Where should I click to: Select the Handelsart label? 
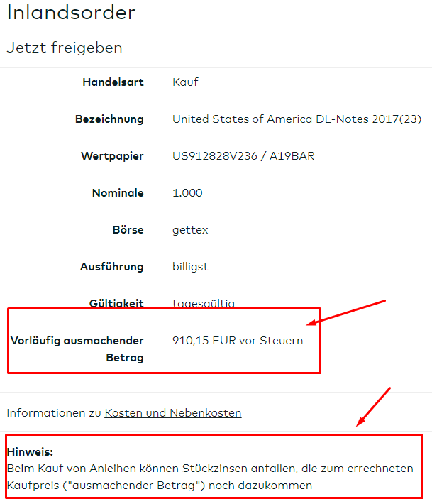(113, 82)
